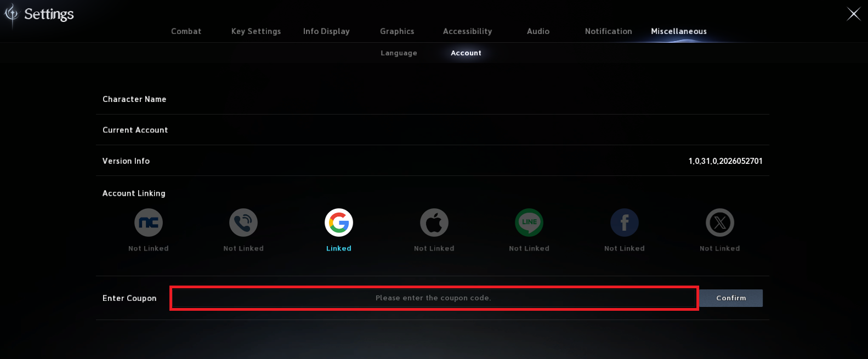Select the Accessibility tab
868x359 pixels.
(x=468, y=31)
